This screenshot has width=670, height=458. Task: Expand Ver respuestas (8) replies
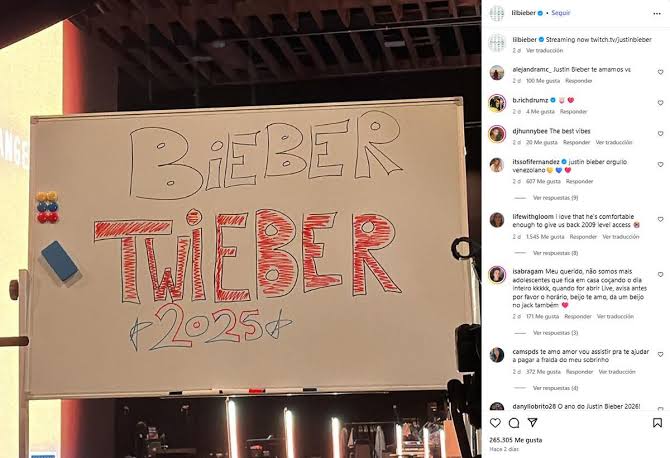pyautogui.click(x=555, y=253)
